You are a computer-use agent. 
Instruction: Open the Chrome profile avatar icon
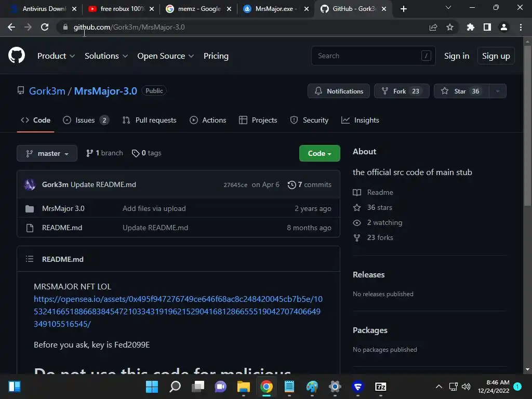pyautogui.click(x=504, y=27)
